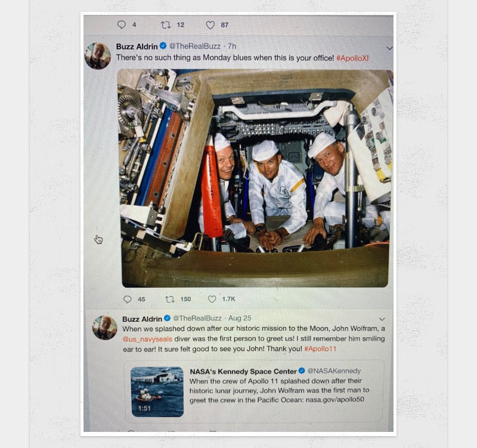This screenshot has height=448, width=477.
Task: Click Buzz Aldrin's avatar on the first tweet
Action: coord(98,55)
